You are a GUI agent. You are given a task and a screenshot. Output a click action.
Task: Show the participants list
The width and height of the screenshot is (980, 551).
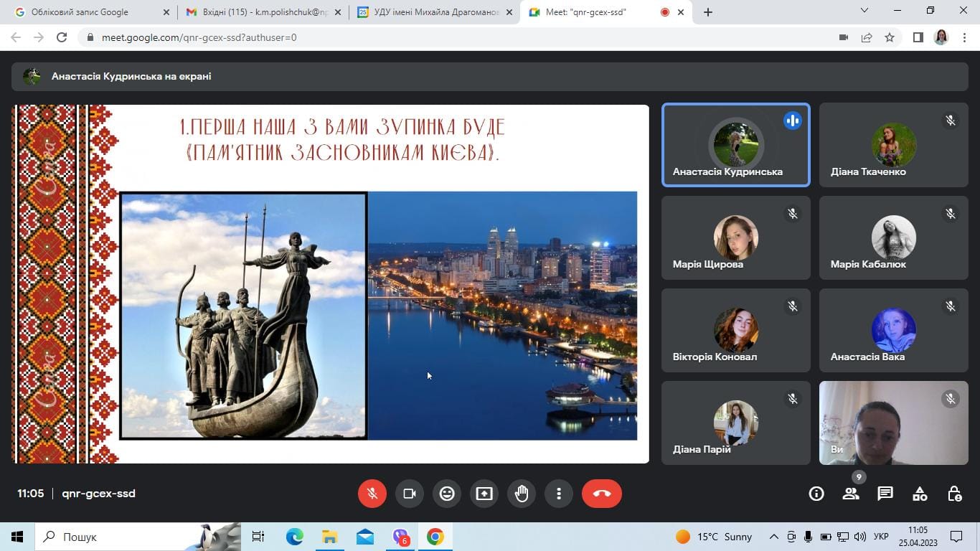click(851, 494)
